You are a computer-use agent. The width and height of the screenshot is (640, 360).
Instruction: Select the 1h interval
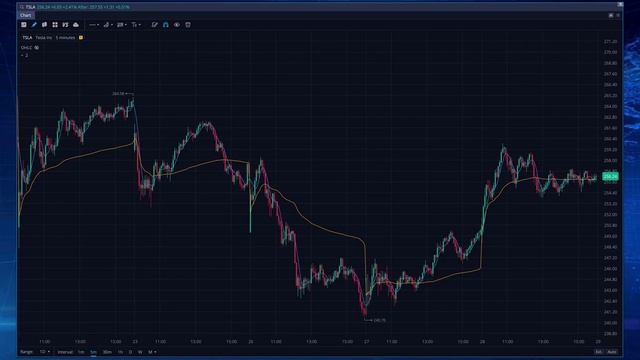pyautogui.click(x=120, y=352)
